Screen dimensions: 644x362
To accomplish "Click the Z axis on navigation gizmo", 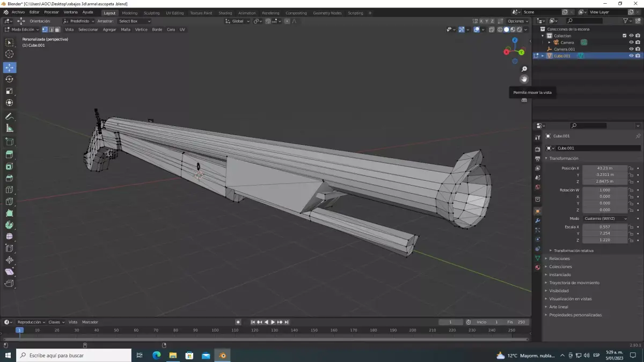I will [515, 40].
